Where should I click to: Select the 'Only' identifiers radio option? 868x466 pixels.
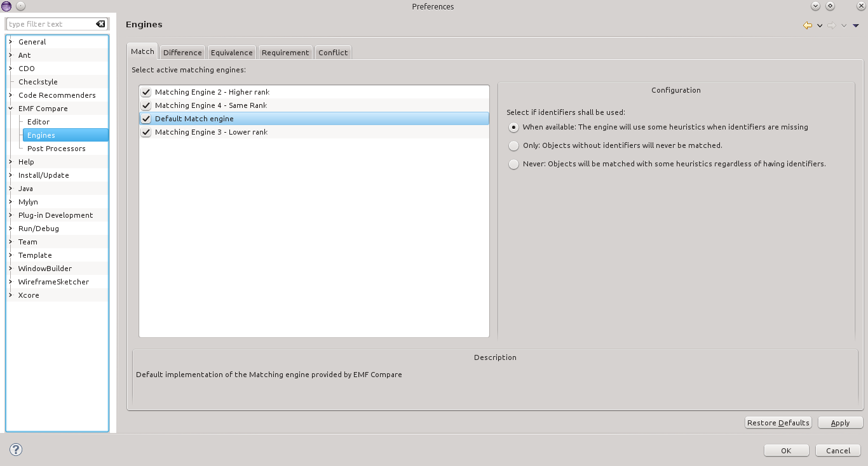tap(513, 145)
